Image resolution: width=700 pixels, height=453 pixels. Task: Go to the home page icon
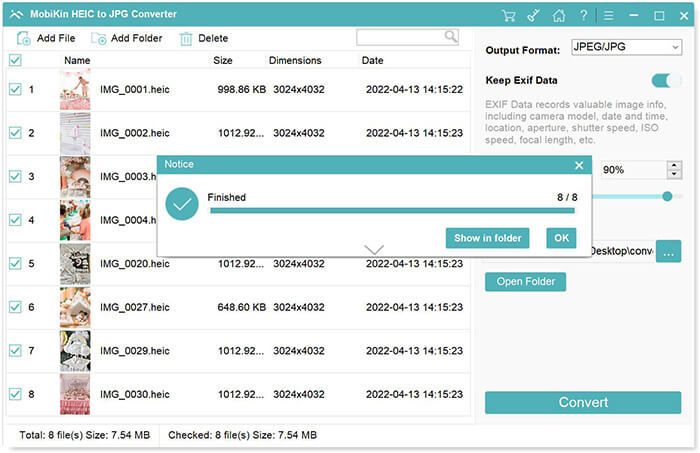point(558,16)
